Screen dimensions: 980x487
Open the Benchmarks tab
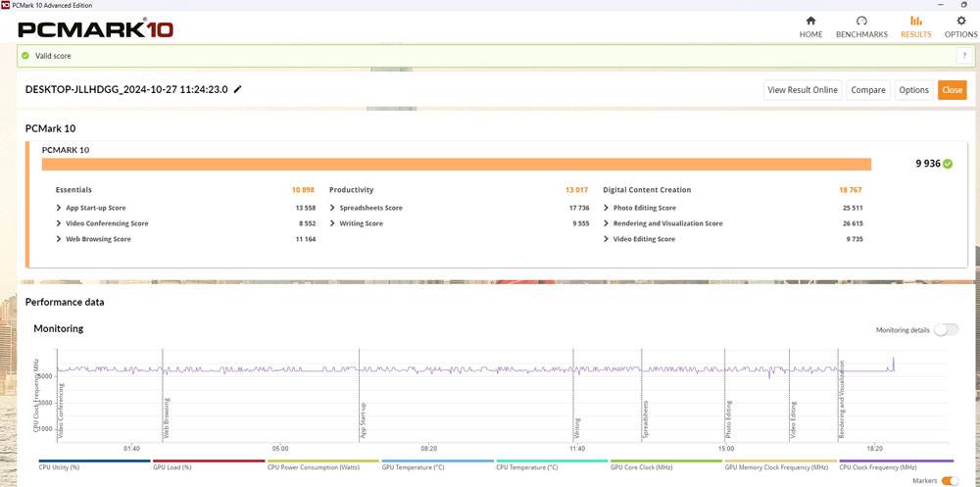coord(861,27)
